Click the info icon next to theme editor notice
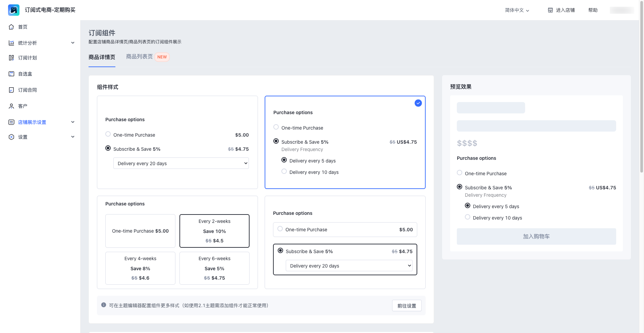This screenshot has width=644, height=333. 104,305
